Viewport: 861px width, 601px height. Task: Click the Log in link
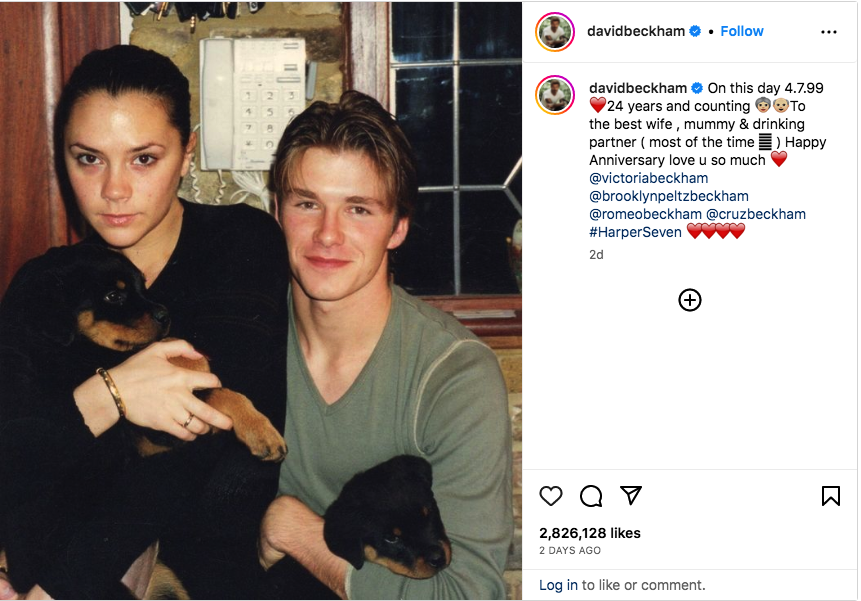point(558,585)
